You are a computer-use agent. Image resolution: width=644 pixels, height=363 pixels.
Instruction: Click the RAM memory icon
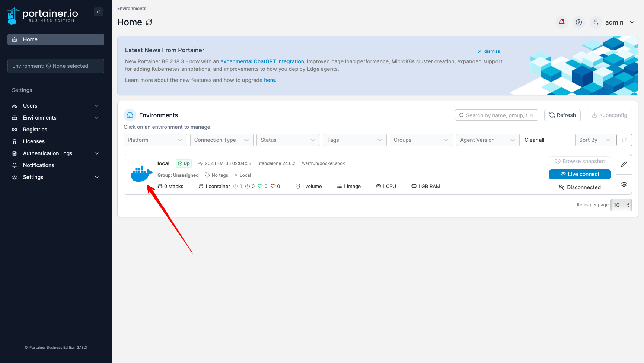tap(414, 186)
